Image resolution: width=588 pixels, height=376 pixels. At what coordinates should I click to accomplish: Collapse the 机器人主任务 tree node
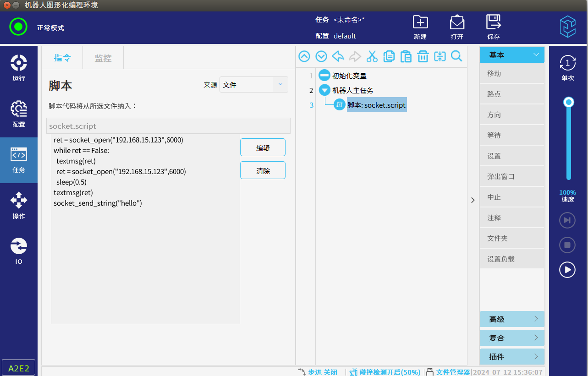[324, 90]
